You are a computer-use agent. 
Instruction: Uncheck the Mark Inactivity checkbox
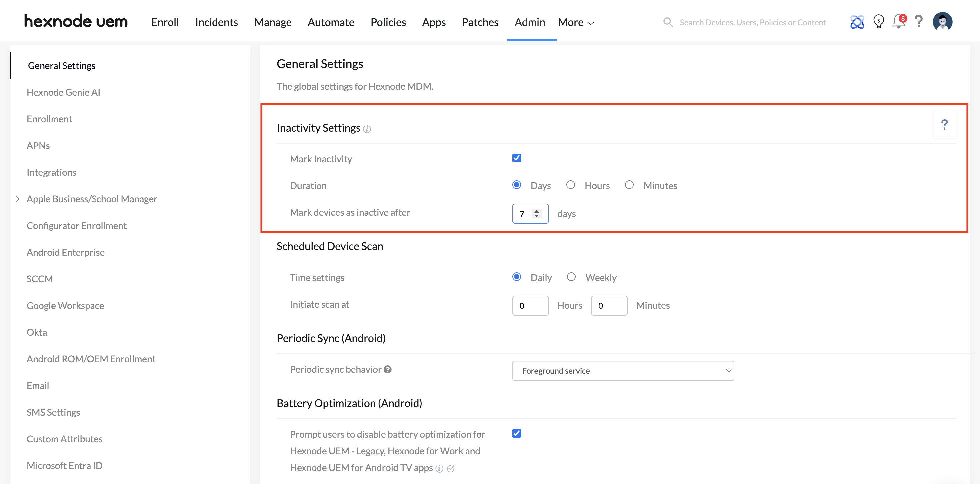pos(516,158)
